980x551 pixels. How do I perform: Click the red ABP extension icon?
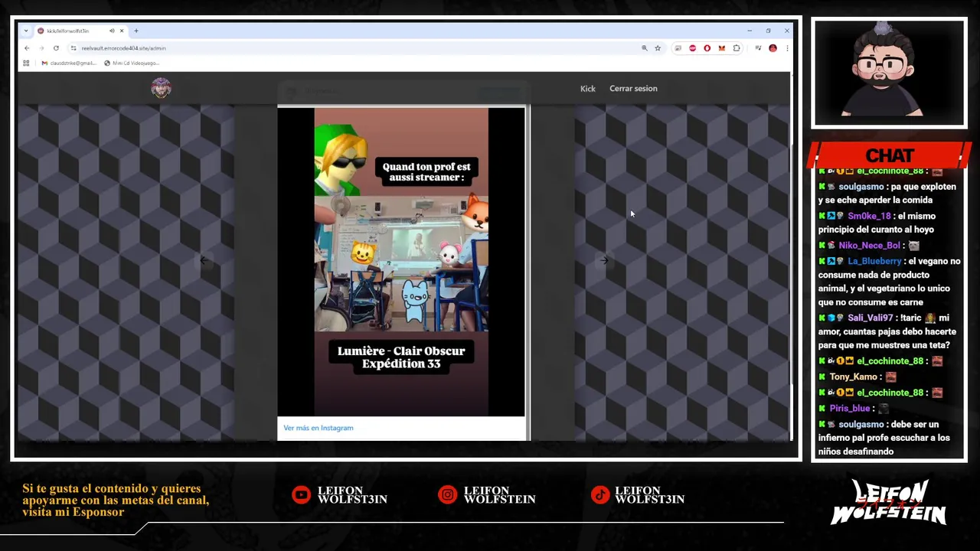pos(692,48)
